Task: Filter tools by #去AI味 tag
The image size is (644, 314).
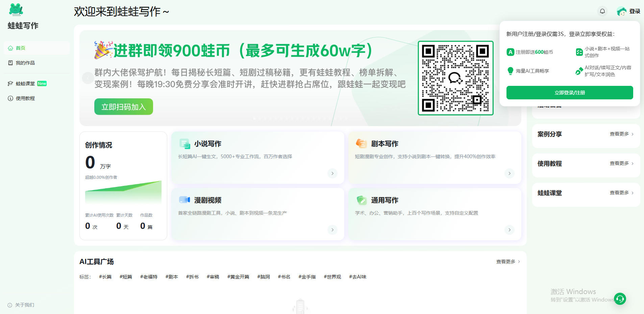Action: coord(358,277)
